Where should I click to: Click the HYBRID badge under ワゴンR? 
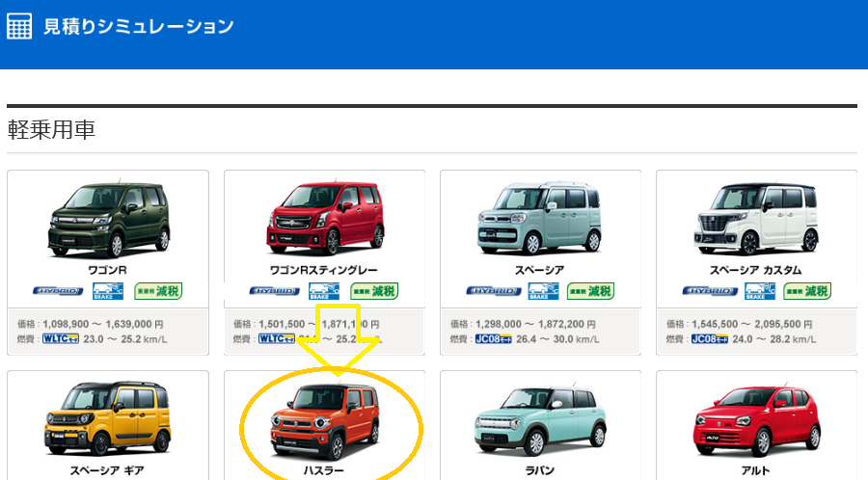(x=58, y=291)
